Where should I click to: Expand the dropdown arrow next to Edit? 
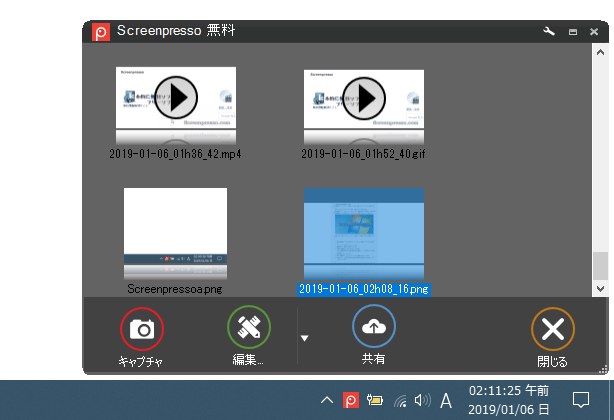304,338
